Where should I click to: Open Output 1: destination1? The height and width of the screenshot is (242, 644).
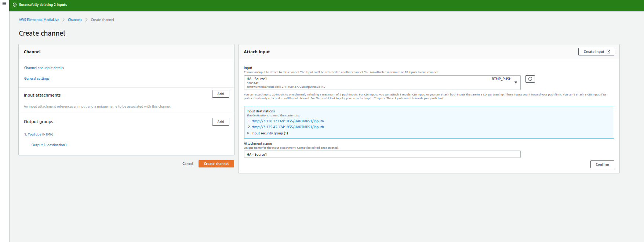[49, 145]
